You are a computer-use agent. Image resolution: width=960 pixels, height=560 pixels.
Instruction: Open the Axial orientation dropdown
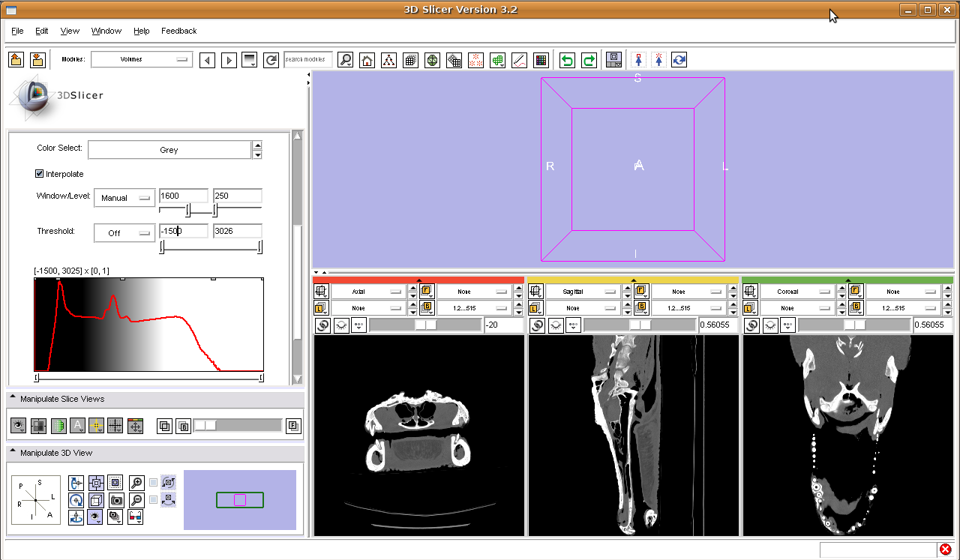pyautogui.click(x=369, y=291)
